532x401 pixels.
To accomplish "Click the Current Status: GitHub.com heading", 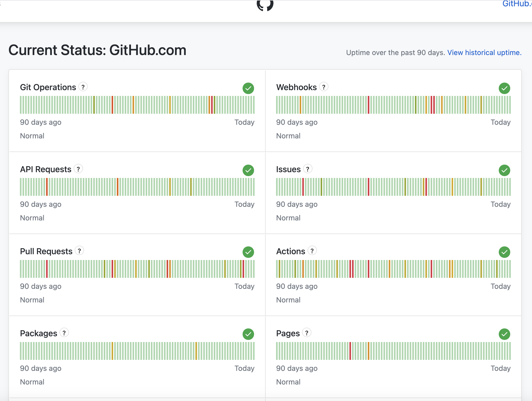I will pos(97,50).
